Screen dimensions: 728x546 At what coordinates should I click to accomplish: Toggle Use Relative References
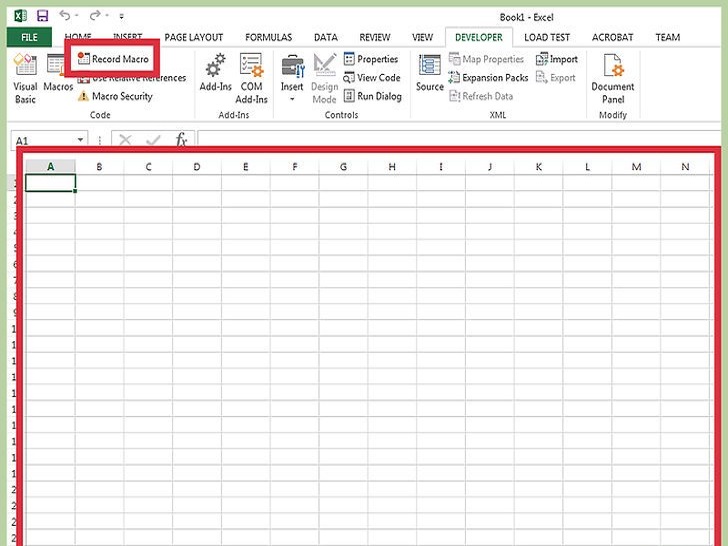pos(135,79)
